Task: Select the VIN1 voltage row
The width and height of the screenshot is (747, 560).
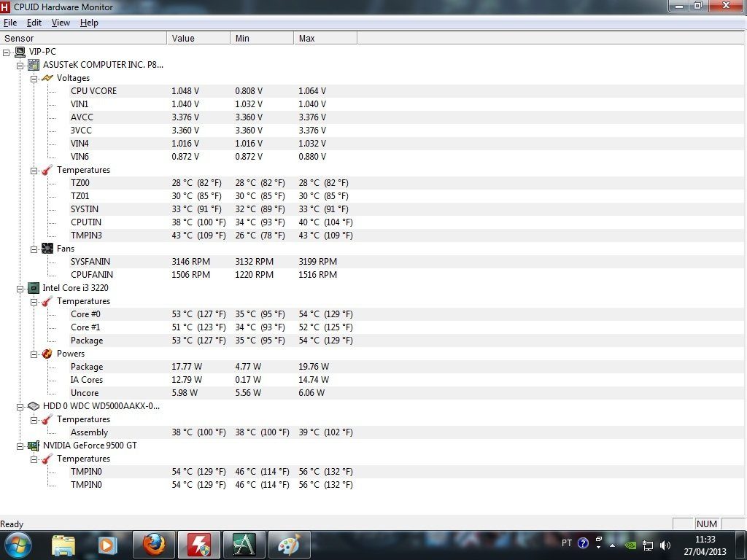Action: (x=408, y=104)
